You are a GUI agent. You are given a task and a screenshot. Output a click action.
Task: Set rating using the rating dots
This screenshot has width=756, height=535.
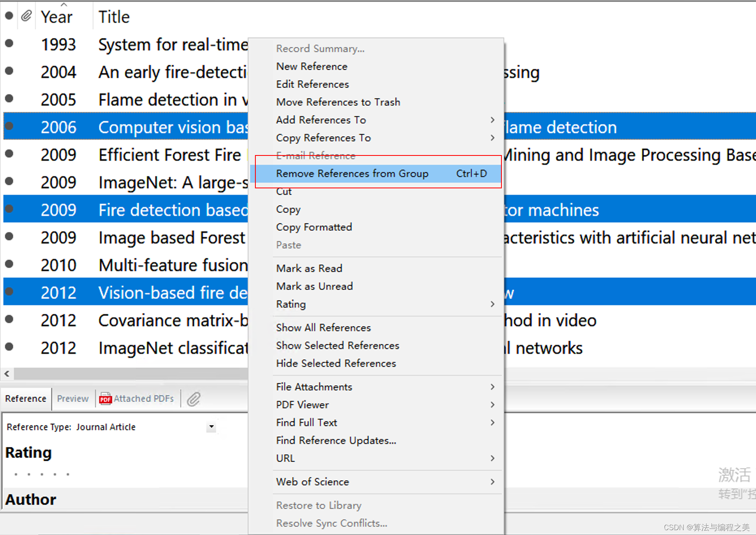click(x=41, y=474)
